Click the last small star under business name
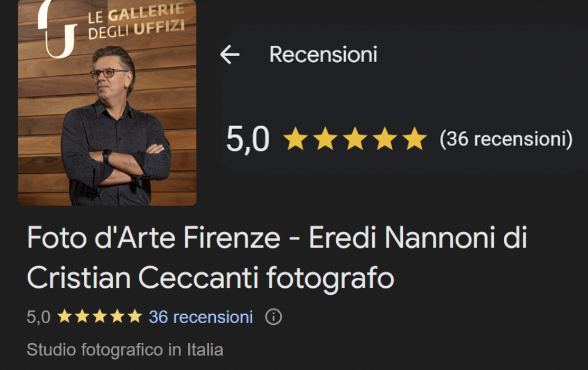 135,317
